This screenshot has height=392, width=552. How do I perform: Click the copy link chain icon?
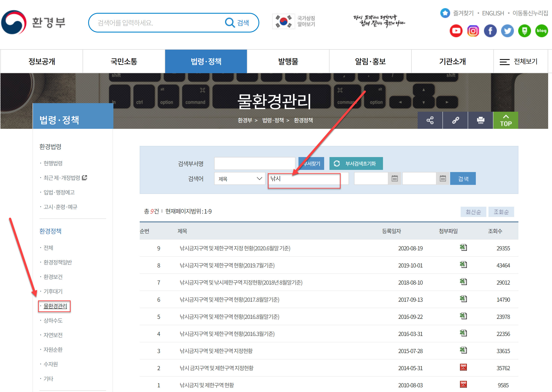(455, 120)
